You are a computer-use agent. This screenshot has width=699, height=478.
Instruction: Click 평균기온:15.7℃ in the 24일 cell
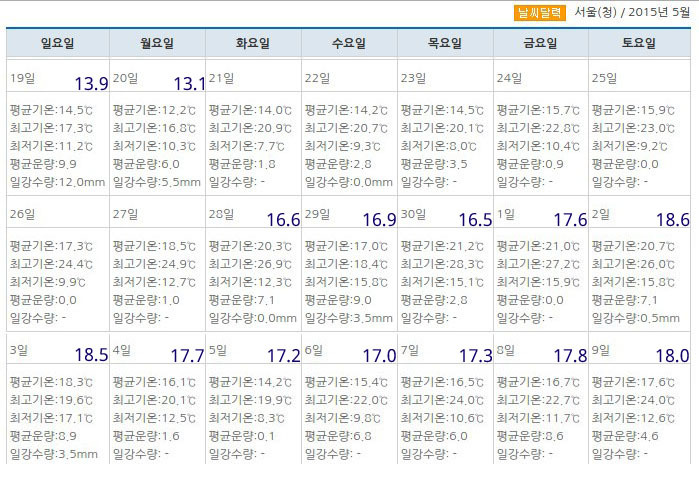pos(539,110)
